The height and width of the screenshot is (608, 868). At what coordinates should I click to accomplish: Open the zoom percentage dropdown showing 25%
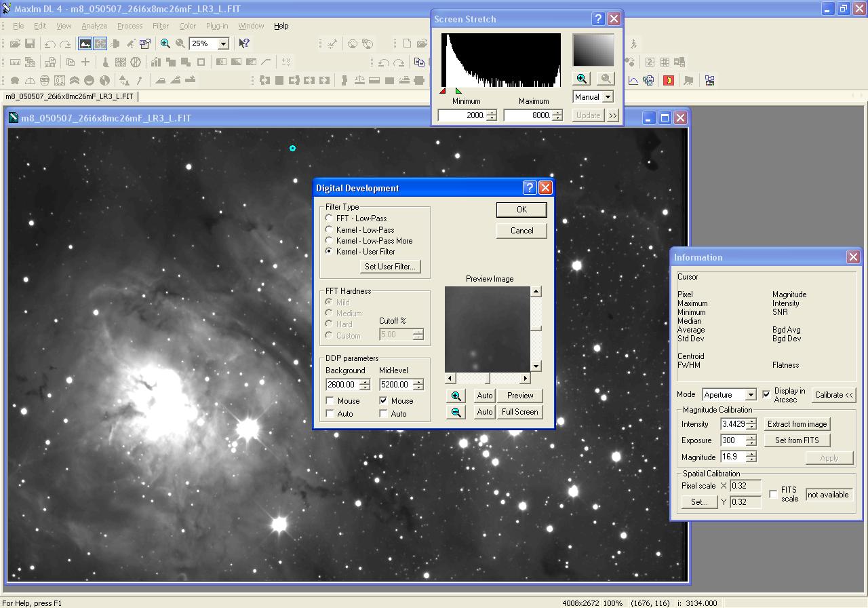pos(222,43)
